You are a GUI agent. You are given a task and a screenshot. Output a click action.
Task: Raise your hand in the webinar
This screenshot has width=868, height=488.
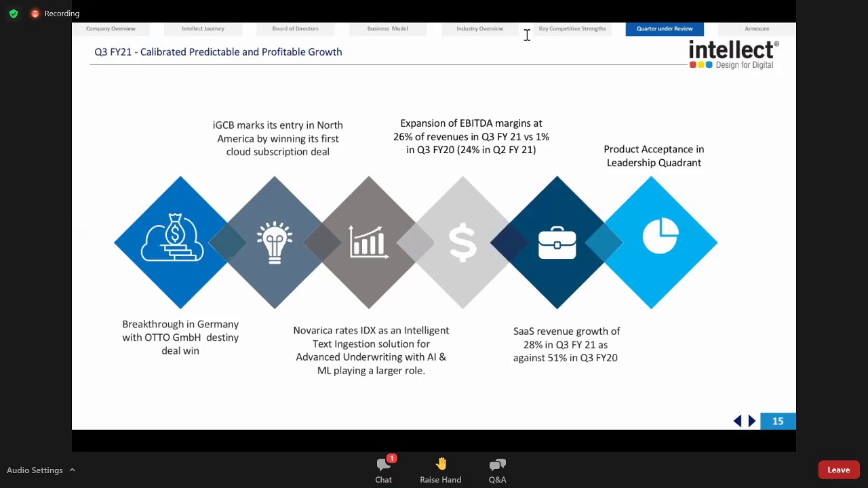(x=441, y=470)
